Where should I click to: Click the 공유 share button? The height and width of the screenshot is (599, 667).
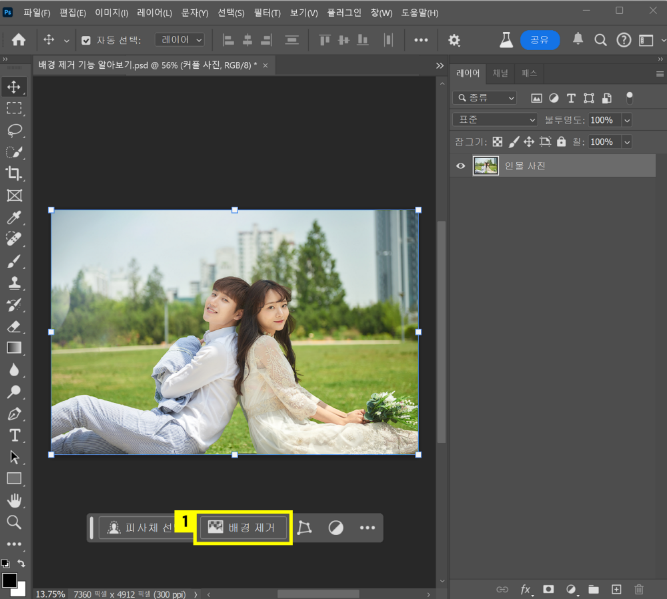click(x=539, y=40)
